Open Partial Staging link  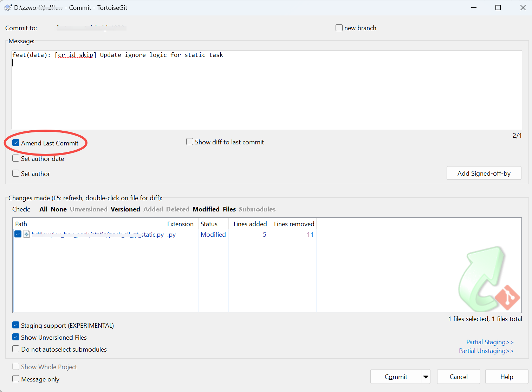[490, 342]
